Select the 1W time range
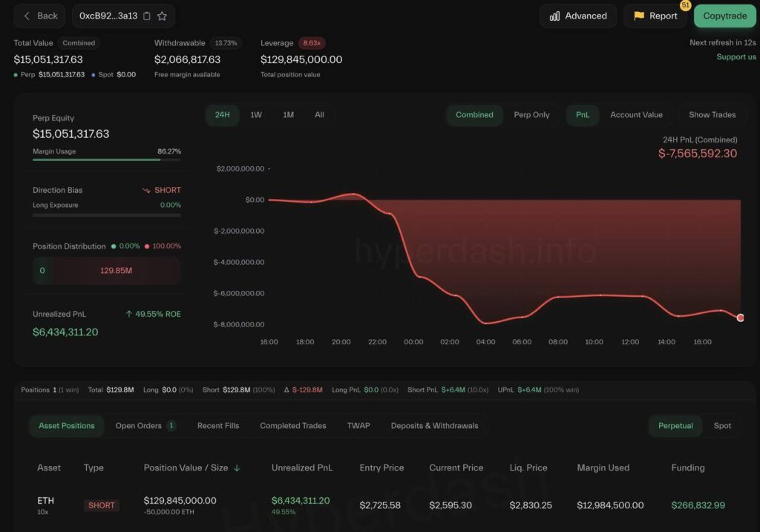 click(x=256, y=115)
